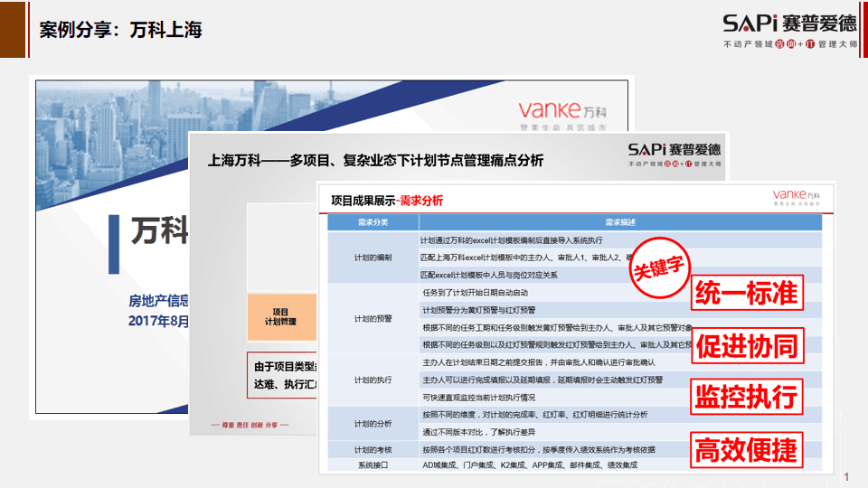Click the SAPi 赛普爱德 logo at top right
The height and width of the screenshot is (488, 868).
[x=790, y=31]
